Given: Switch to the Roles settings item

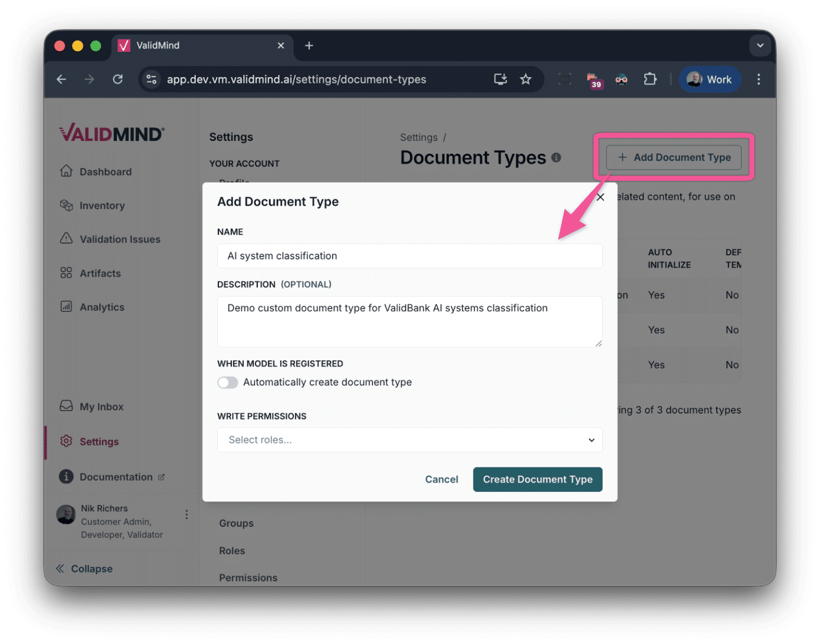Looking at the screenshot, I should tap(232, 550).
